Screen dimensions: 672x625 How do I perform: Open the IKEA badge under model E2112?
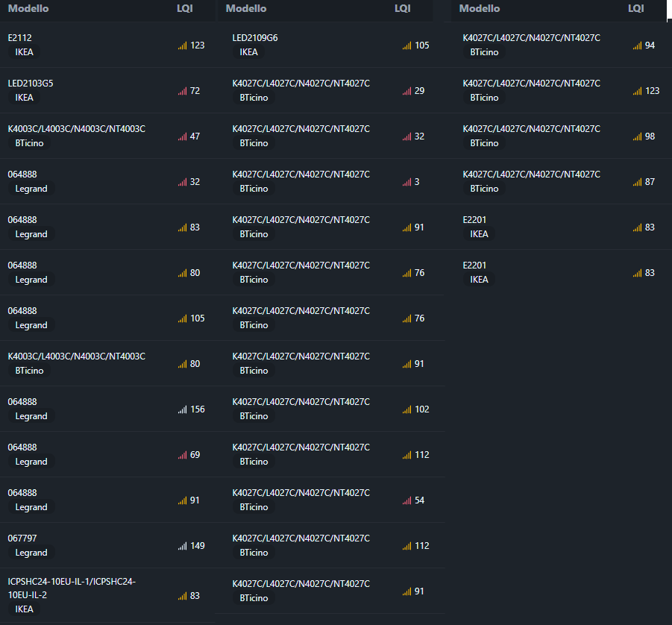pyautogui.click(x=25, y=52)
